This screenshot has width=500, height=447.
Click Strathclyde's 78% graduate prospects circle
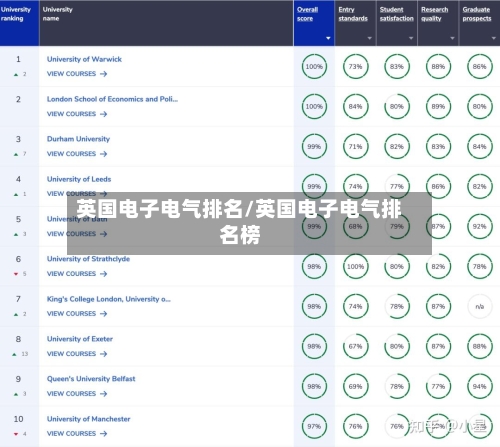coord(479,267)
